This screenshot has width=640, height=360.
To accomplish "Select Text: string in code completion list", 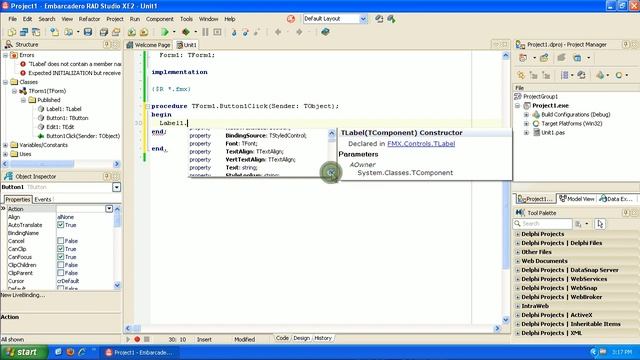I will click(241, 168).
